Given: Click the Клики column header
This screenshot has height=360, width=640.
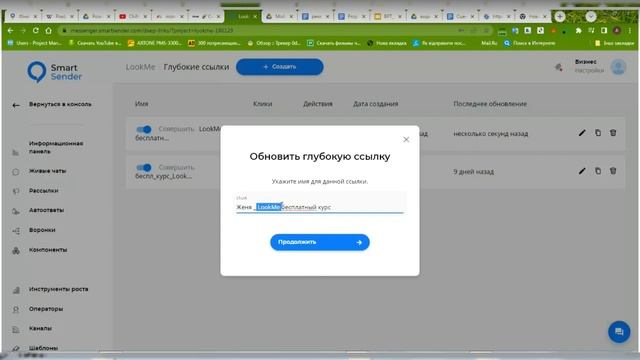Looking at the screenshot, I should (x=262, y=104).
